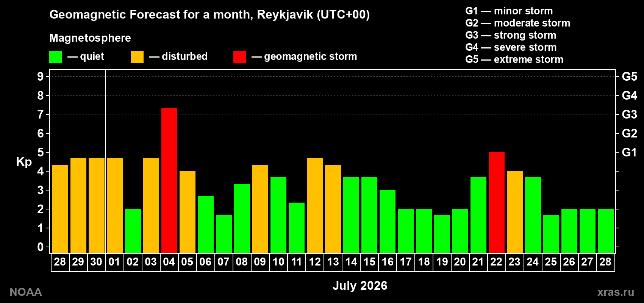Click the orange bar for June 28
Viewport: 644px width, 303px height.
tap(60, 209)
